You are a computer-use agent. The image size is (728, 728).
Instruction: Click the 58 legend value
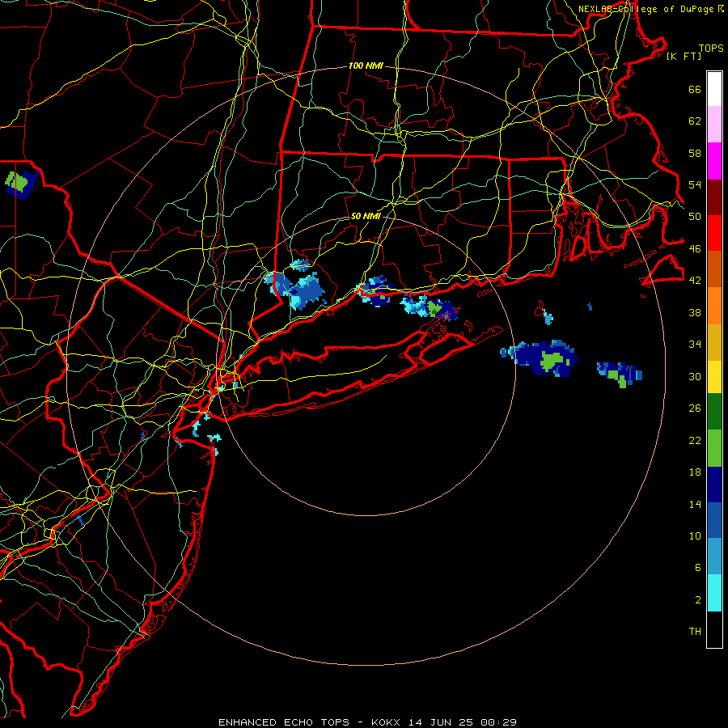pos(695,153)
